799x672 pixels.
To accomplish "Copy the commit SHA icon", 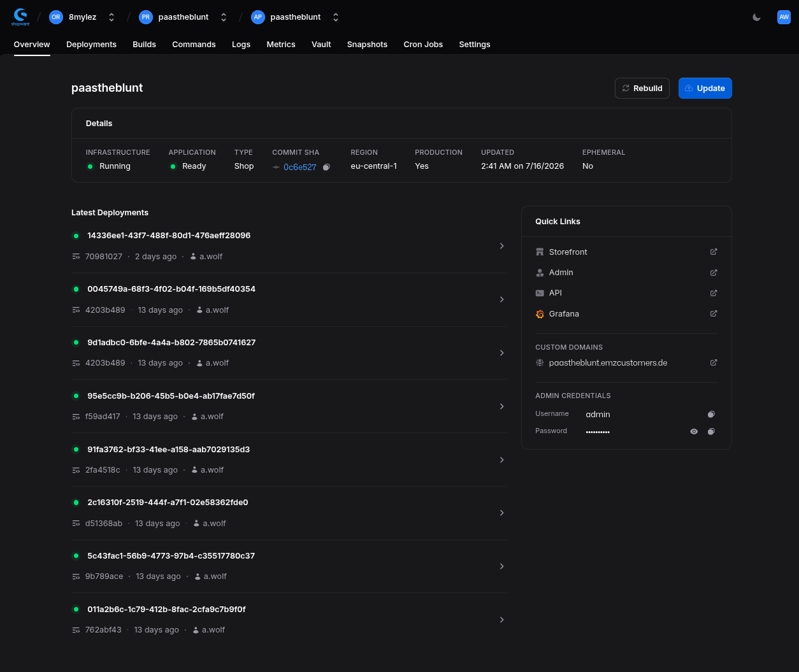I will tap(326, 167).
